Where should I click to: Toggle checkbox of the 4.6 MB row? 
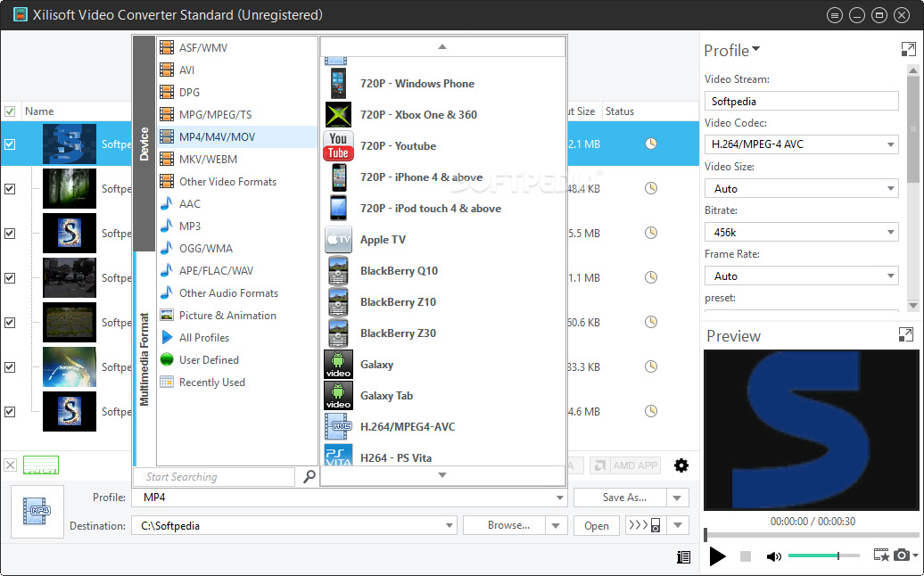10,412
